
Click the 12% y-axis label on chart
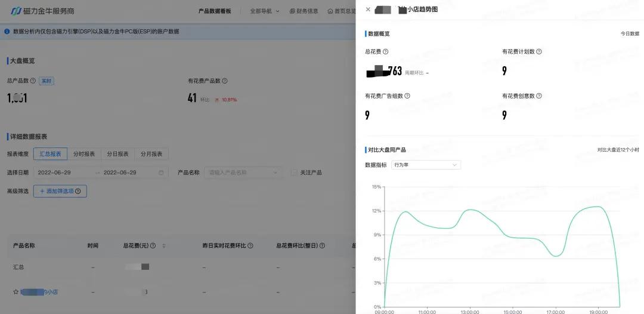click(376, 211)
